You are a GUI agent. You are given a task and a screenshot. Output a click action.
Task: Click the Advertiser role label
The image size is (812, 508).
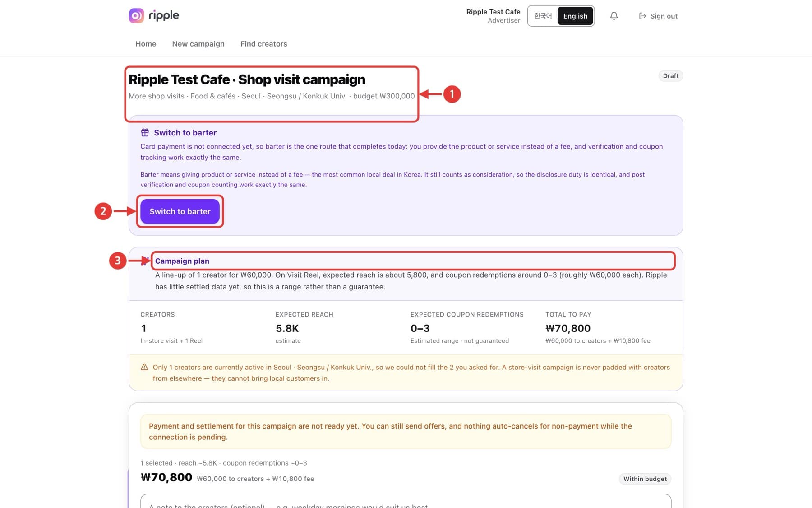click(504, 20)
